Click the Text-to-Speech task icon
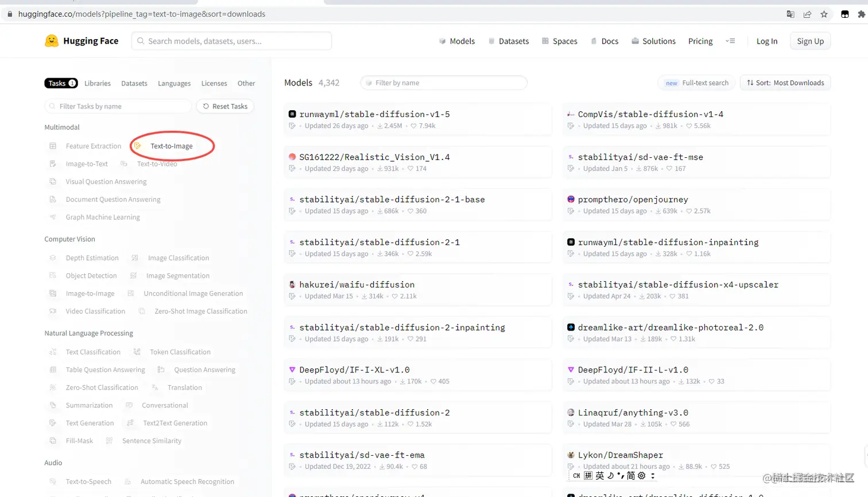The image size is (868, 497). coord(53,482)
